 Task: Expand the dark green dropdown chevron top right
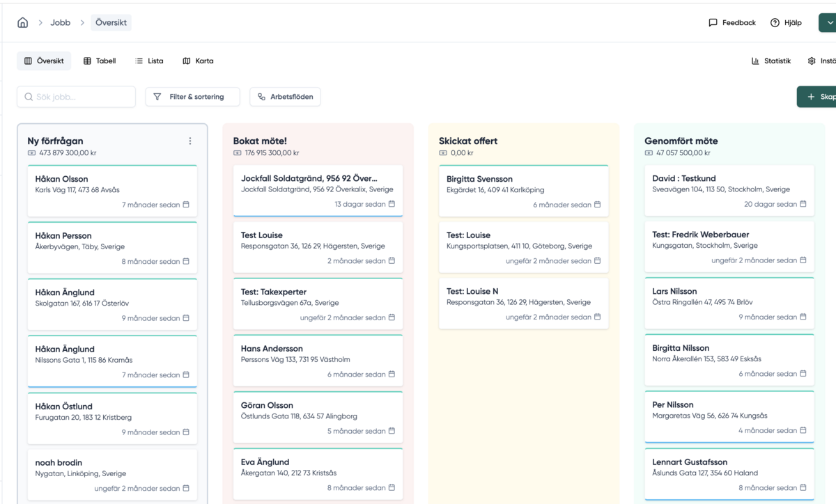tap(828, 22)
